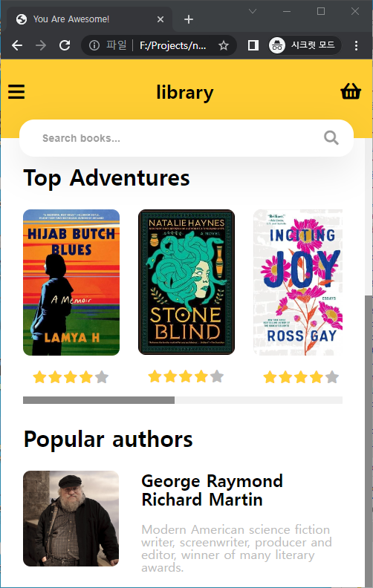Close the You Are Awesome! tab
This screenshot has width=373, height=588.
(160, 19)
